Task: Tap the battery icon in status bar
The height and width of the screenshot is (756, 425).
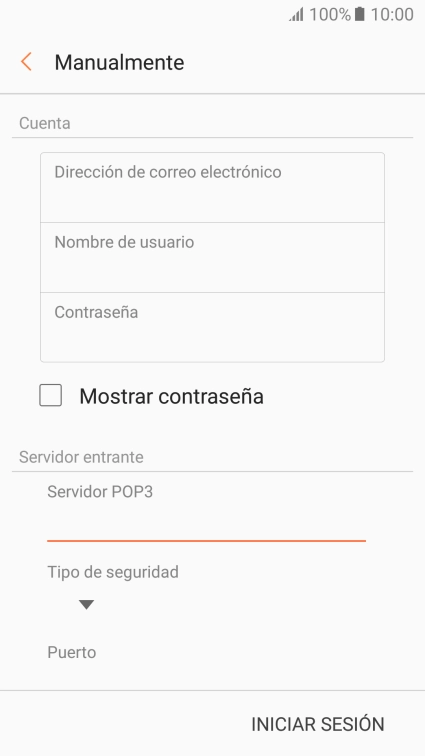Action: point(359,14)
